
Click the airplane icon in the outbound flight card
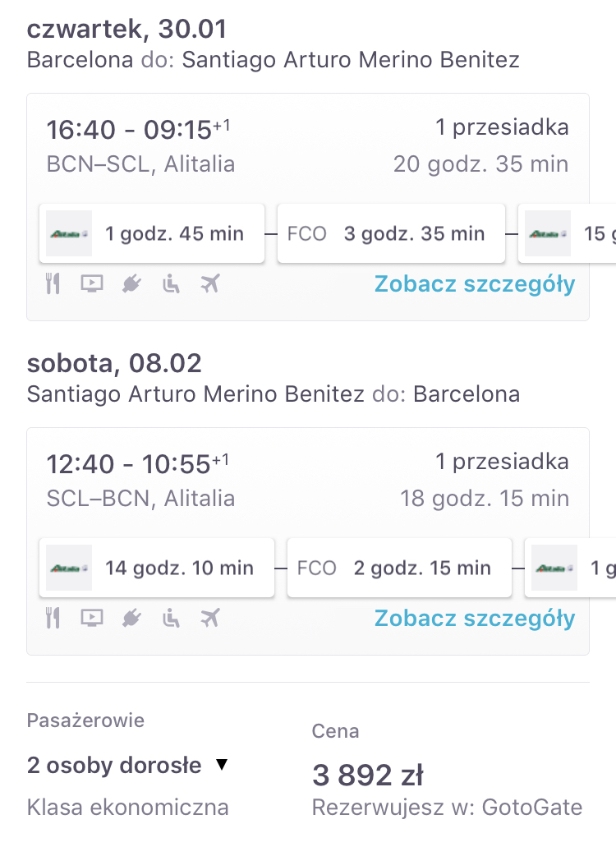point(210,283)
